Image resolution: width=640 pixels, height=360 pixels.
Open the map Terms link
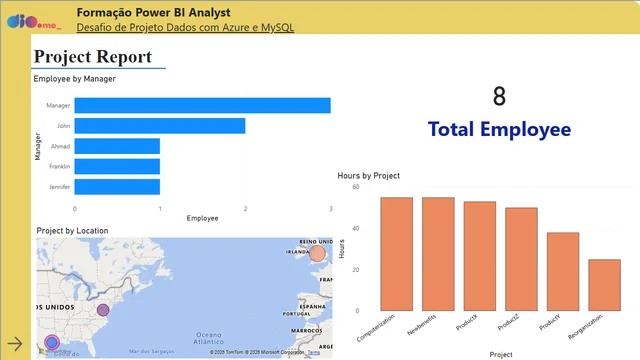[313, 352]
